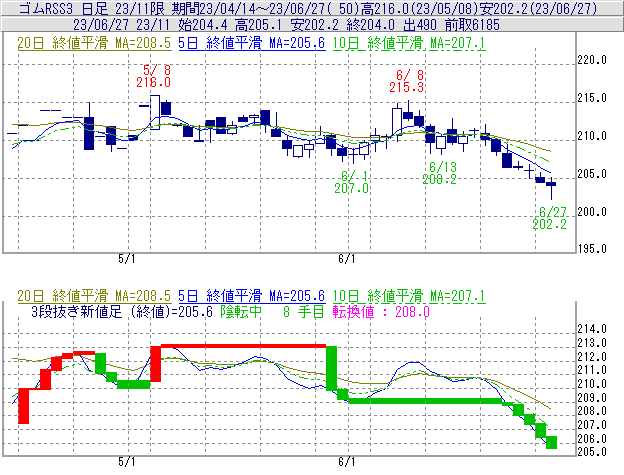Click the 200.0 price axis label
The height and width of the screenshot is (475, 624).
(592, 212)
